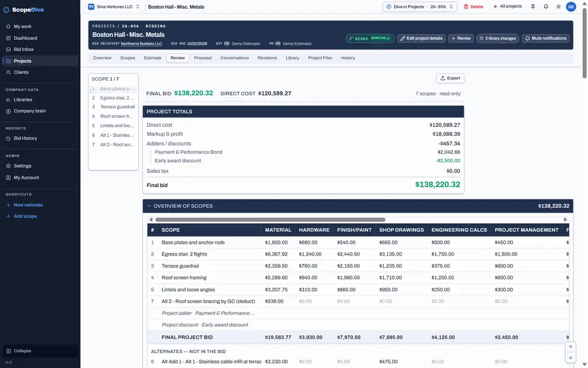The image size is (588, 368).
Task: Click the Collapse sidebar icon
Action: point(8,351)
